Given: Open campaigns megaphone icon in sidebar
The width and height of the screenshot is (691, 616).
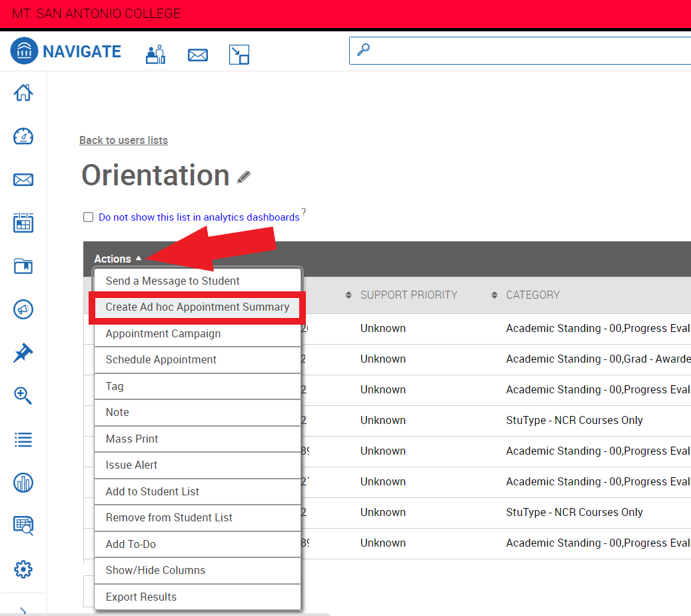Looking at the screenshot, I should click(23, 309).
